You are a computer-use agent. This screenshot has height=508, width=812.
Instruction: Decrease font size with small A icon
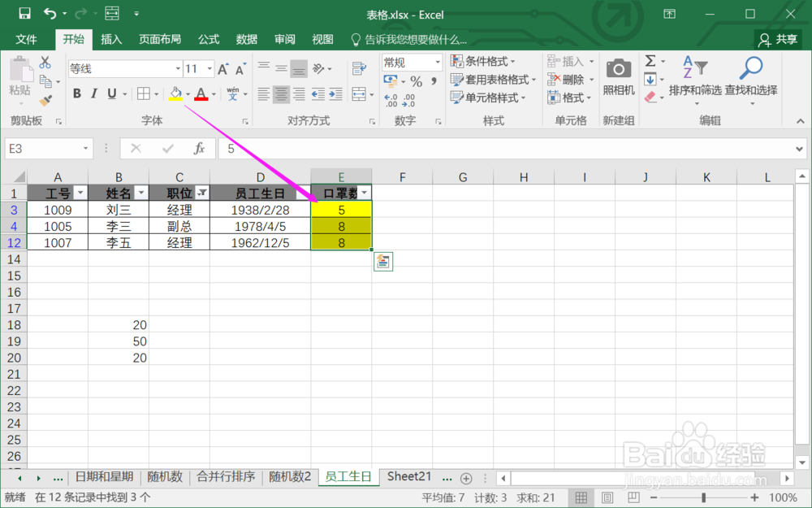241,68
